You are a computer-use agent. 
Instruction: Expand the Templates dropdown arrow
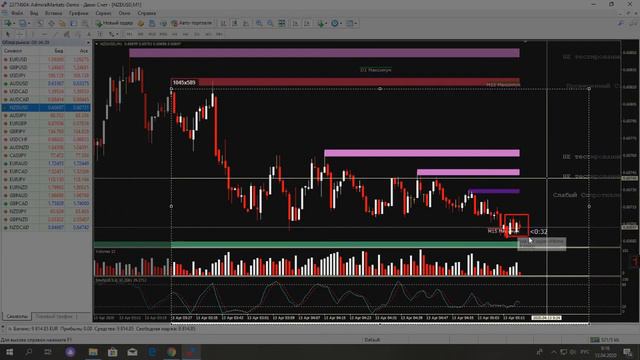pyautogui.click(x=356, y=23)
